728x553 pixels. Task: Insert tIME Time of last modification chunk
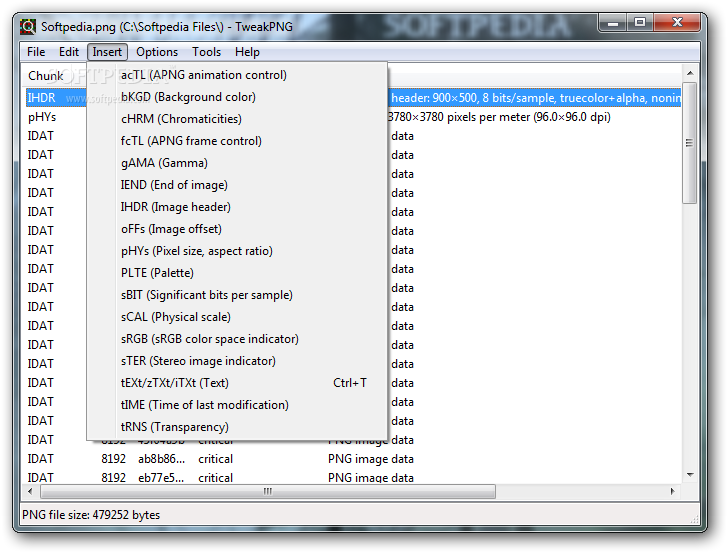[237, 405]
